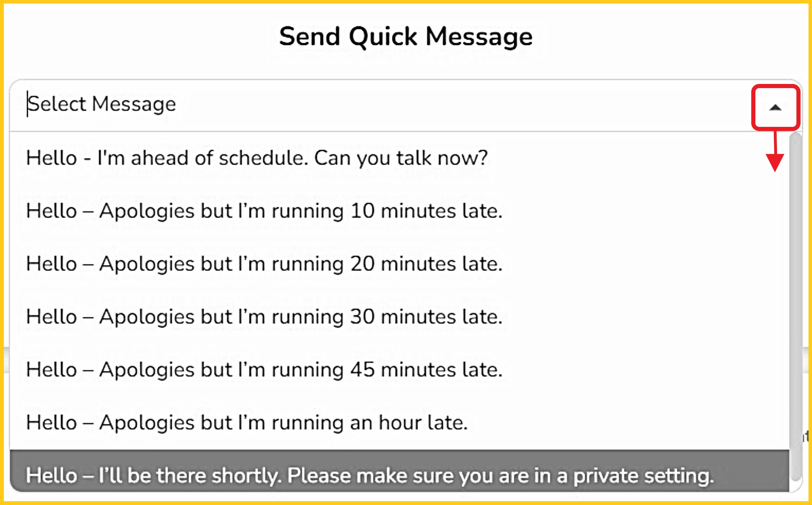Close the Select Message dropdown via up-arrow

pyautogui.click(x=775, y=107)
